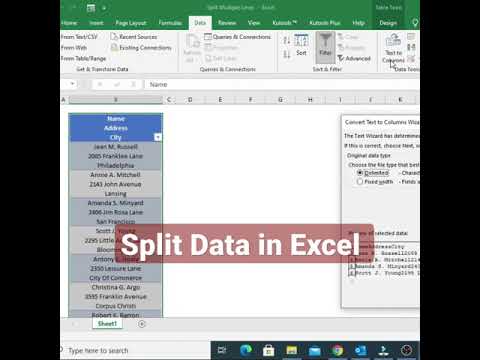The width and height of the screenshot is (480, 360).
Task: Click the Text to Columns icon
Action: coord(393,41)
